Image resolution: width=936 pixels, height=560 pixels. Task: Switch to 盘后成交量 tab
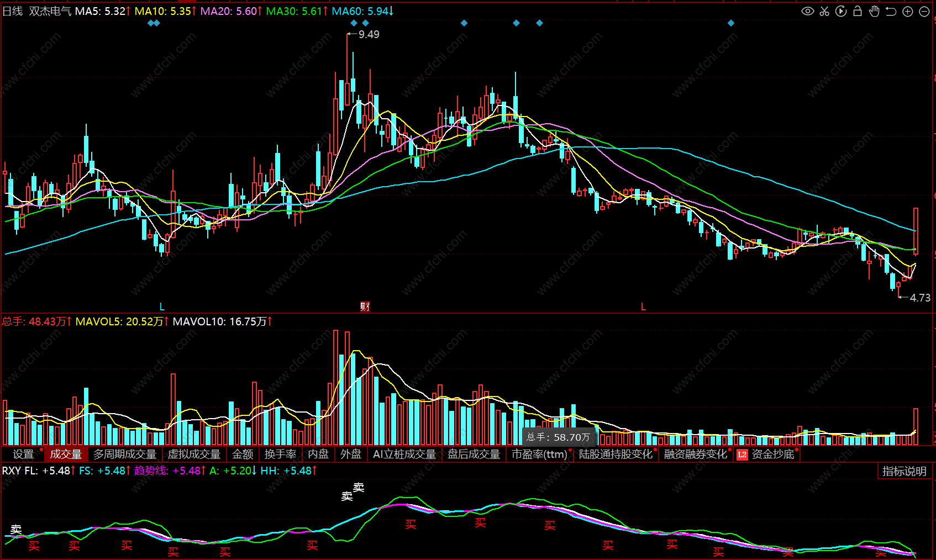474,454
